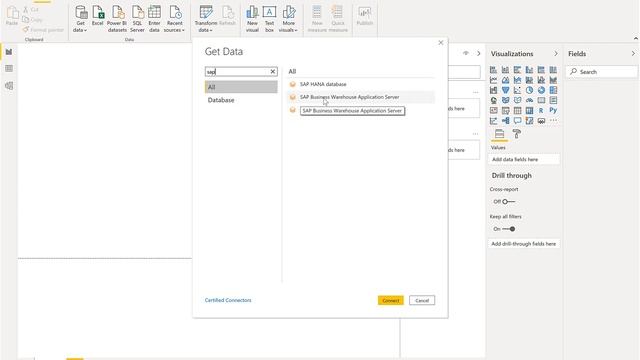Viewport: 640px width, 360px height.
Task: Select the Area chart visual
Action: pyautogui.click(x=505, y=80)
